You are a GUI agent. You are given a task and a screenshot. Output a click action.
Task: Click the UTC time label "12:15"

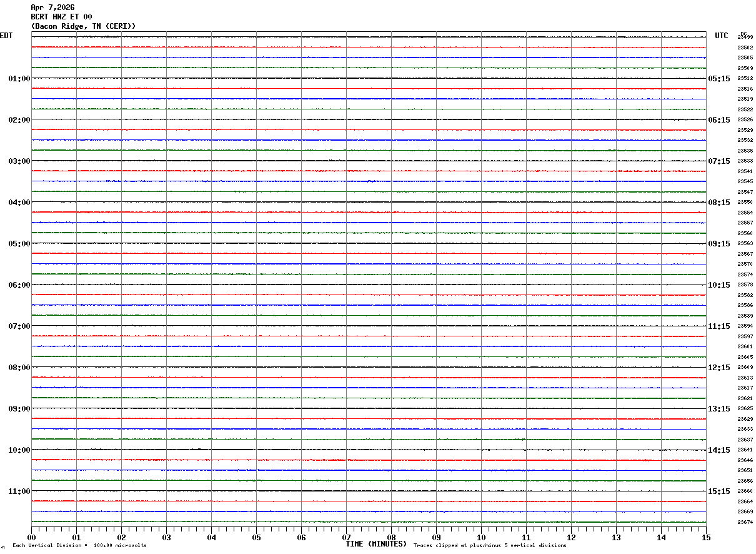click(x=719, y=368)
